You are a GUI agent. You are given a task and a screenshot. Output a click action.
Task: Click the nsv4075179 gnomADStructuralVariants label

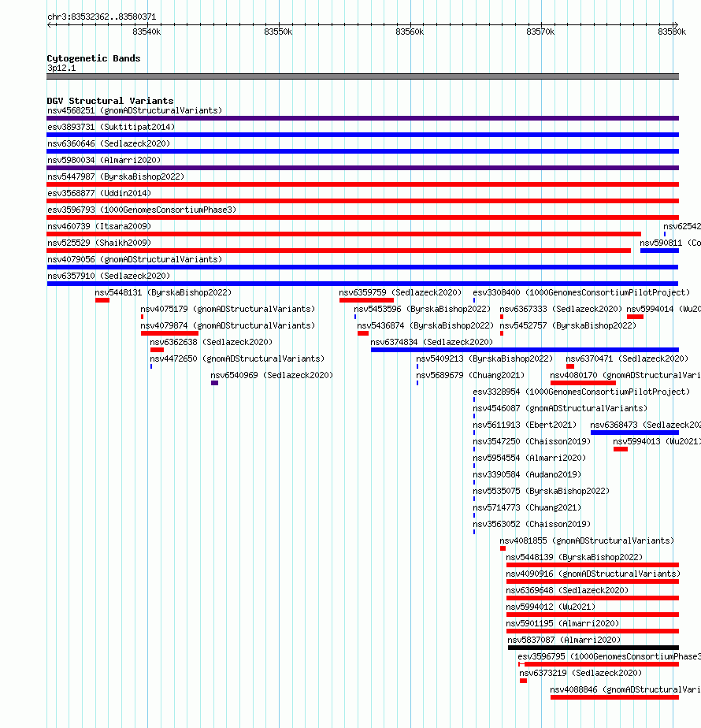pos(228,309)
